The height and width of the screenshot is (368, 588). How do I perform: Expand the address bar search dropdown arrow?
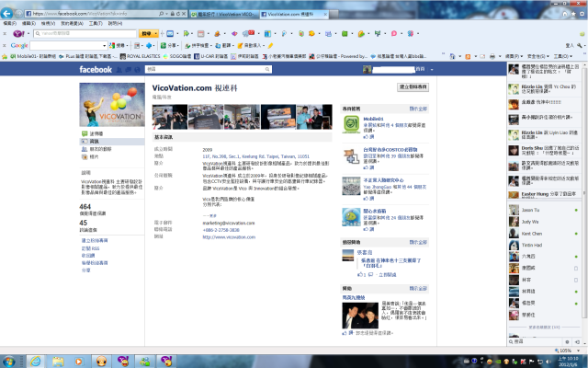[166, 14]
